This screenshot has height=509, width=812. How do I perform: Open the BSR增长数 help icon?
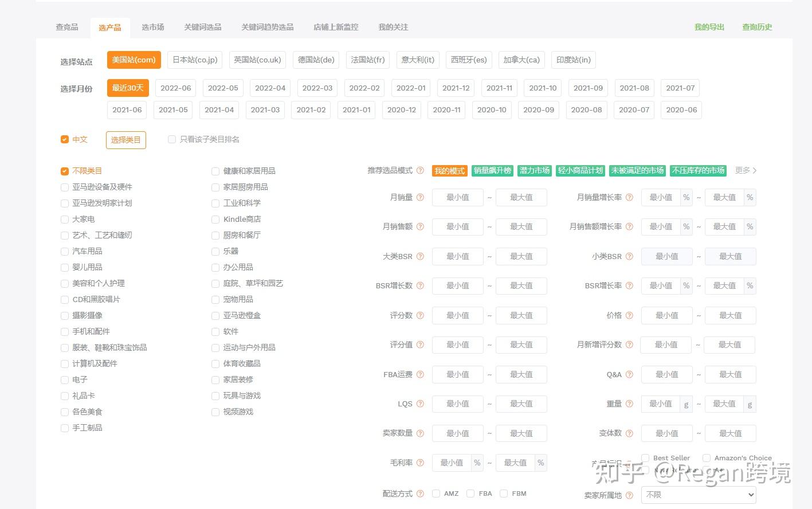point(420,285)
